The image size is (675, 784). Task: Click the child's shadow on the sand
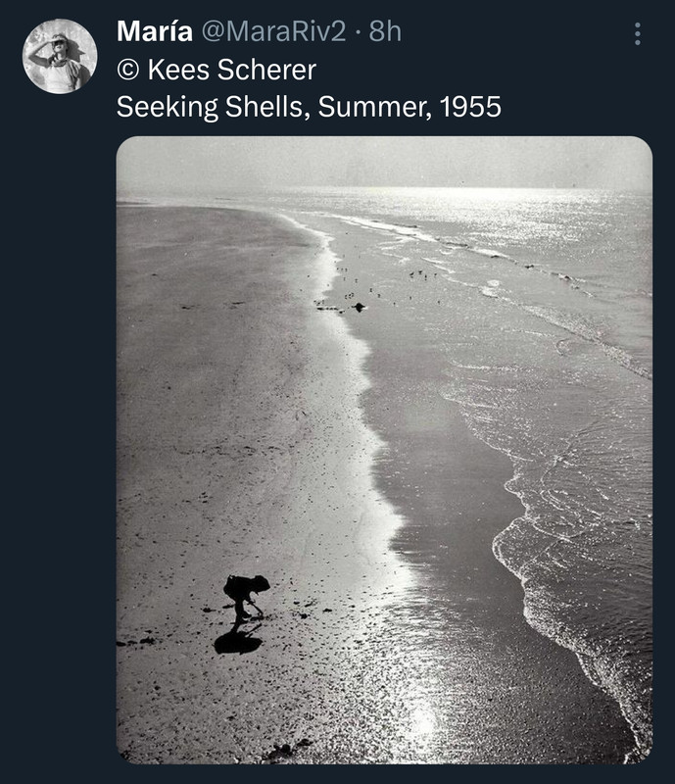(238, 642)
